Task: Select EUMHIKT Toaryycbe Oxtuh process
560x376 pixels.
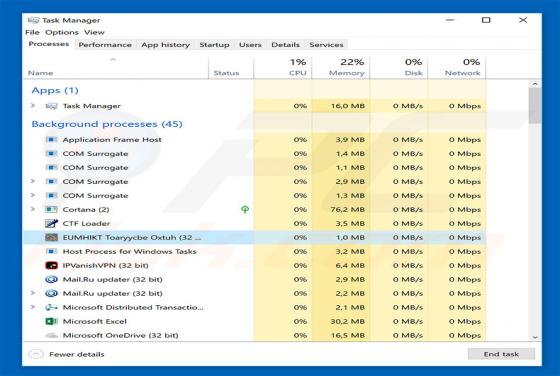Action: pyautogui.click(x=255, y=237)
